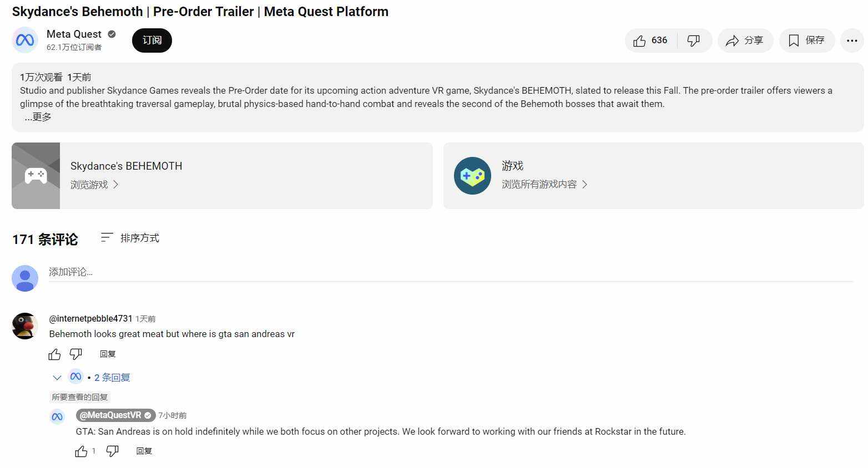The image size is (868, 468).
Task: Expand description with ...更多
Action: pos(38,117)
